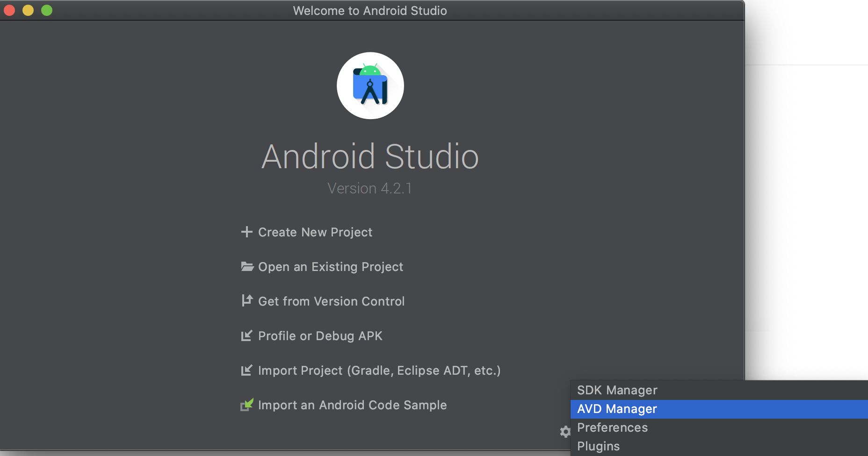Close the Welcome window with red button
Screen dimensions: 868x456
9,10
